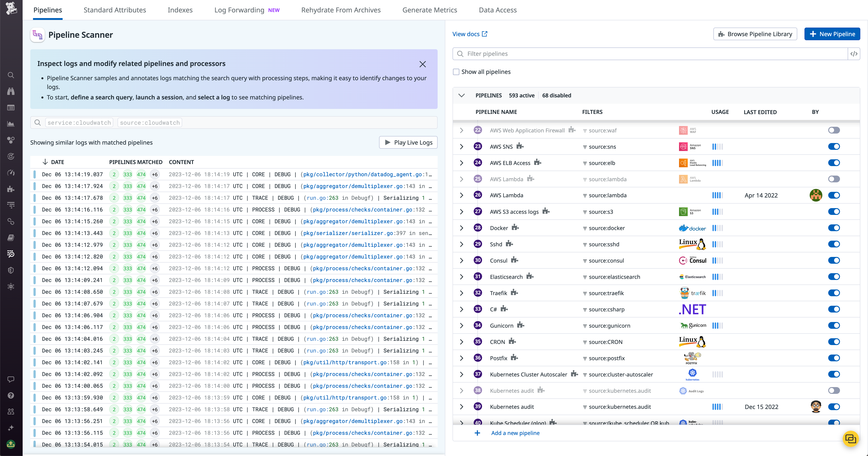
Task: Select the Dashboards graph icon in the sidebar
Action: (x=11, y=124)
